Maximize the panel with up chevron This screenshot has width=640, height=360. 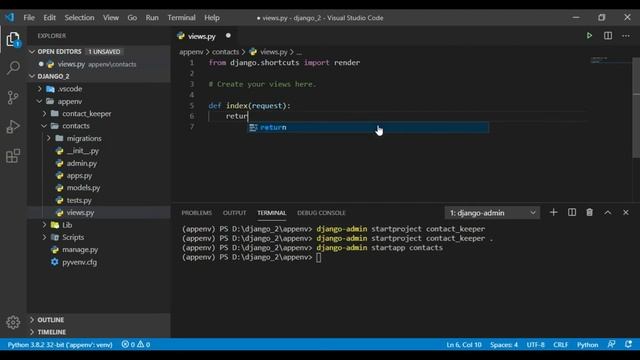[608, 212]
